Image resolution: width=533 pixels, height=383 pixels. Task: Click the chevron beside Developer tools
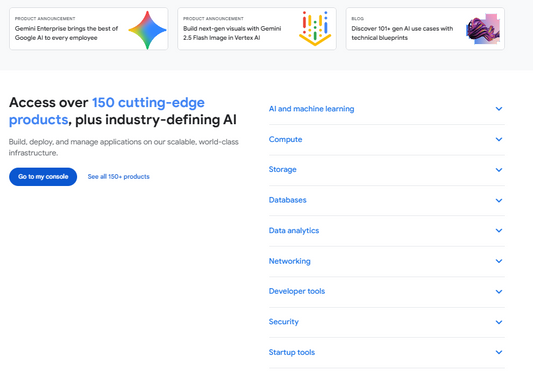pyautogui.click(x=499, y=292)
